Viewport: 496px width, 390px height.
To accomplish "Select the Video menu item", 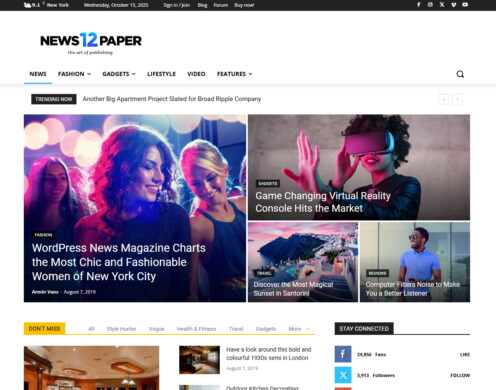I will pos(196,74).
